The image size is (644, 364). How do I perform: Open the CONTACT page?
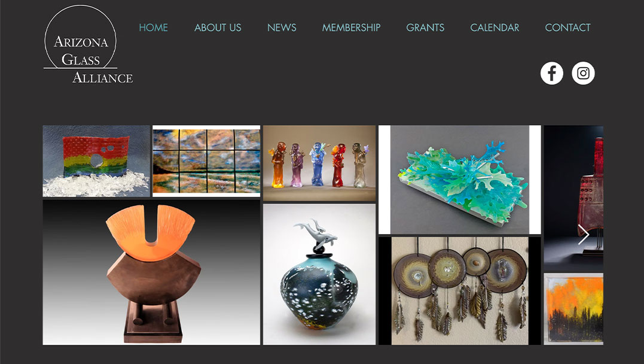click(567, 28)
